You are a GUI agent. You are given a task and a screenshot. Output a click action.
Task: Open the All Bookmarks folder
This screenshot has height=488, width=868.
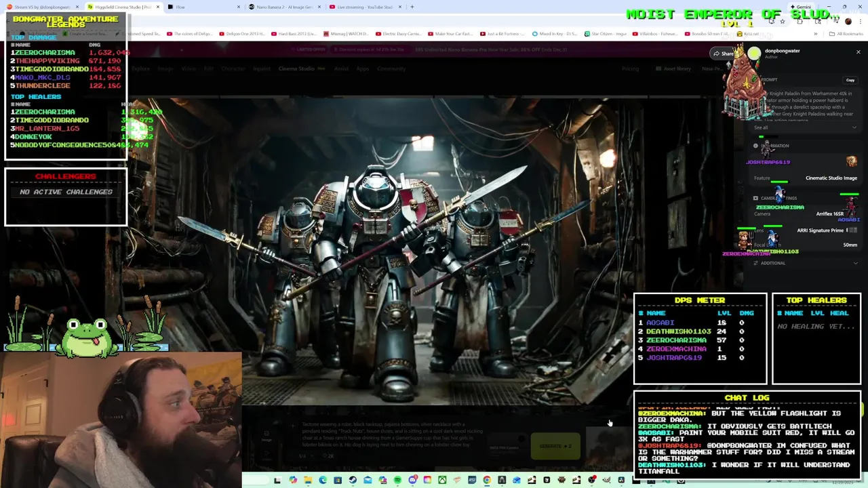pyautogui.click(x=846, y=34)
